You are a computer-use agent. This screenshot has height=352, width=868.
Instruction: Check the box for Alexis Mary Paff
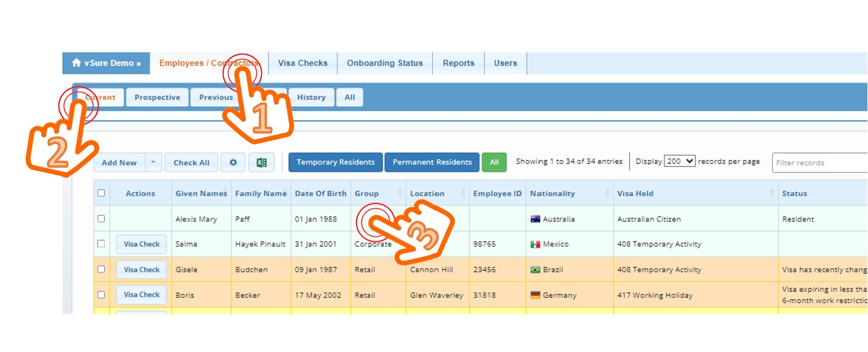pyautogui.click(x=101, y=219)
